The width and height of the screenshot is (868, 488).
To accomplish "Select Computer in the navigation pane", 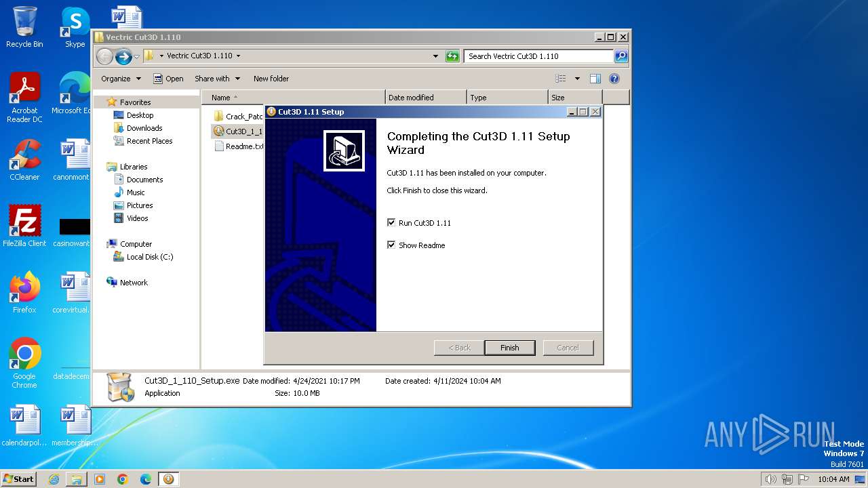I will (x=136, y=244).
